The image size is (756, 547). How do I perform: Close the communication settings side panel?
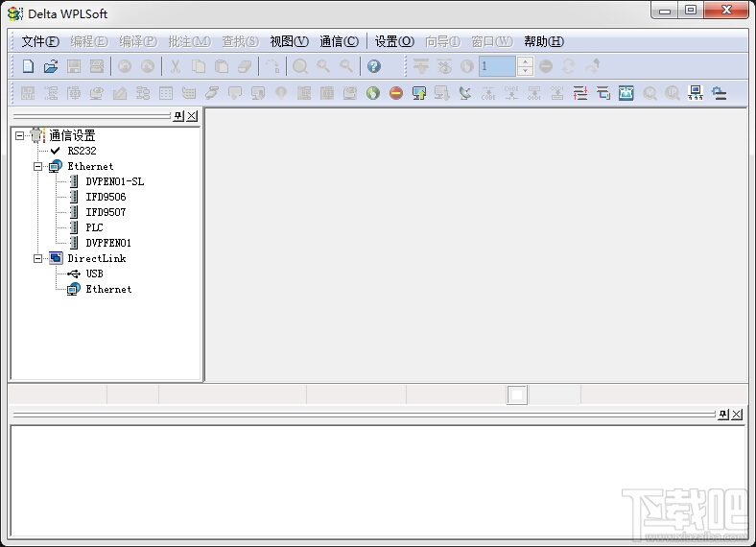click(x=192, y=116)
